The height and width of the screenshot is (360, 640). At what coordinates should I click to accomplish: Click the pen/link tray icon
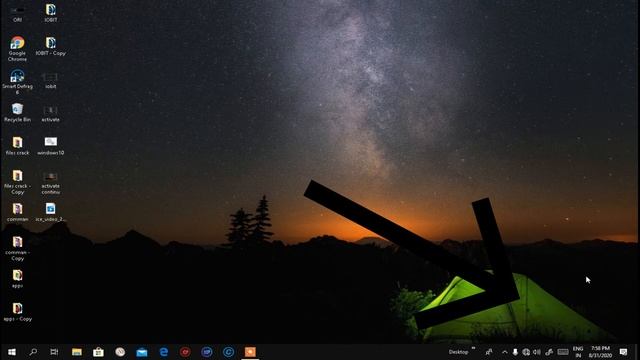tap(549, 352)
